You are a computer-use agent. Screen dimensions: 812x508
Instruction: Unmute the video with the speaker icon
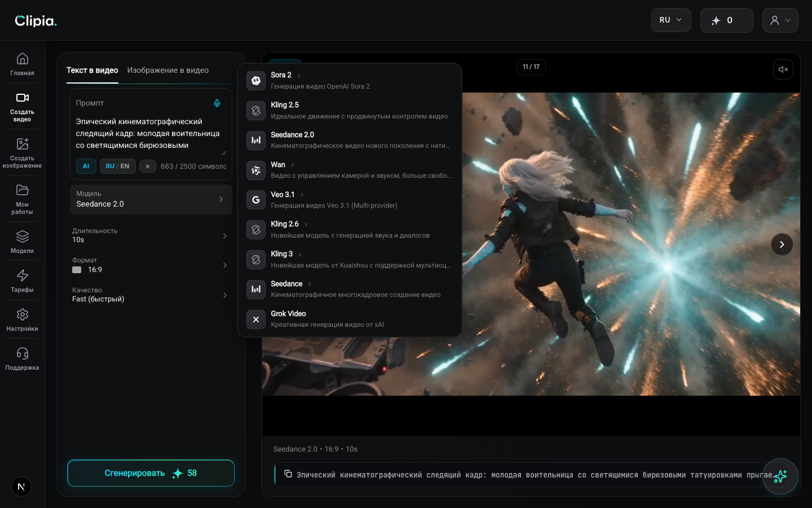(783, 69)
